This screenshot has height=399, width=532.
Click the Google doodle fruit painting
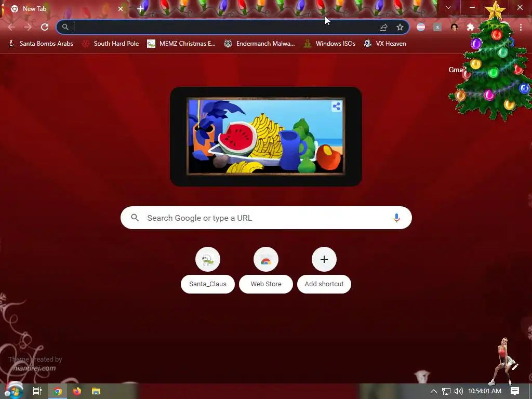coord(265,137)
